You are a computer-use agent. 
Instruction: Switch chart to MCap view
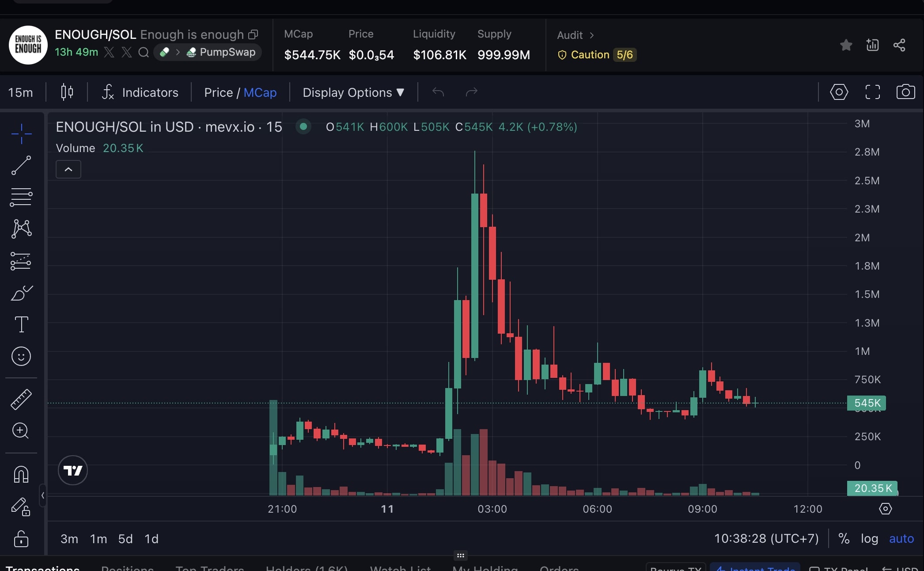[x=260, y=92]
